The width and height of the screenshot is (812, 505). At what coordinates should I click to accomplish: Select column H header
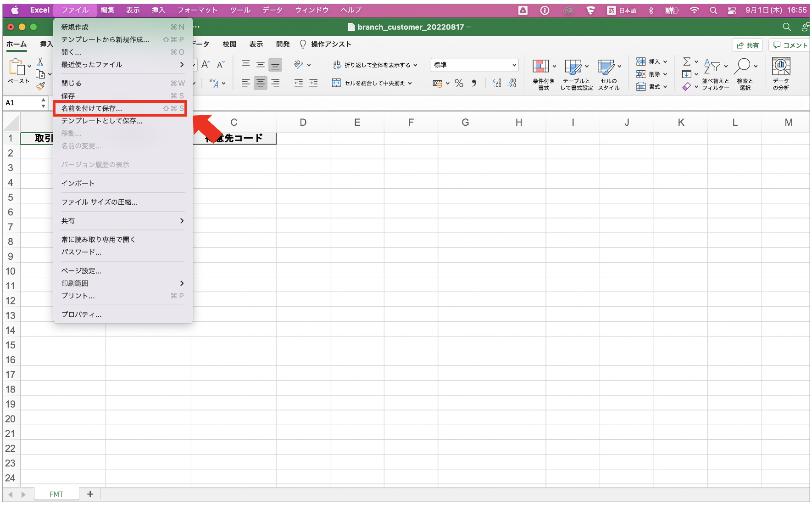click(519, 122)
